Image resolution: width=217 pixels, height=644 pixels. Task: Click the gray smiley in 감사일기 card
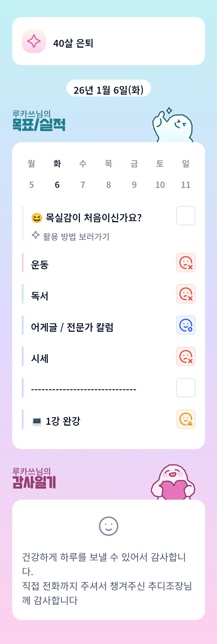[x=108, y=526]
